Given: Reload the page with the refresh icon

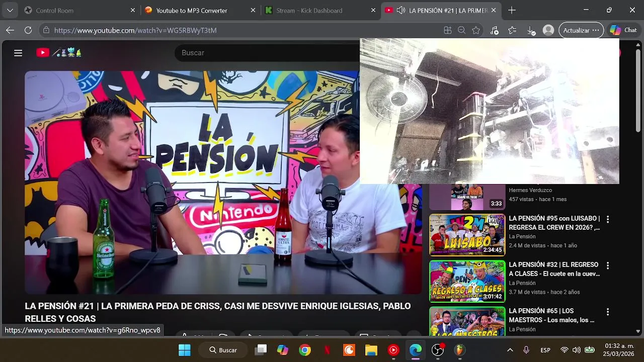Looking at the screenshot, I should click(28, 30).
